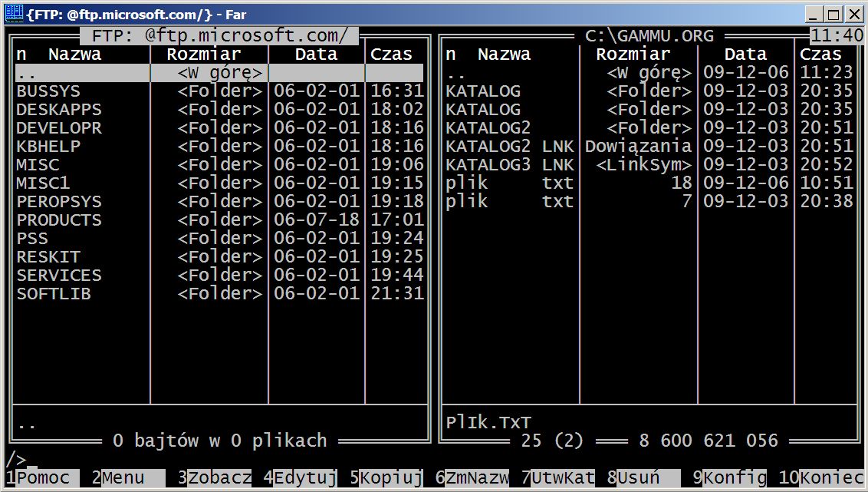Click the PRODUCTS date 06-07-18
This screenshot has height=492, width=868.
point(316,220)
